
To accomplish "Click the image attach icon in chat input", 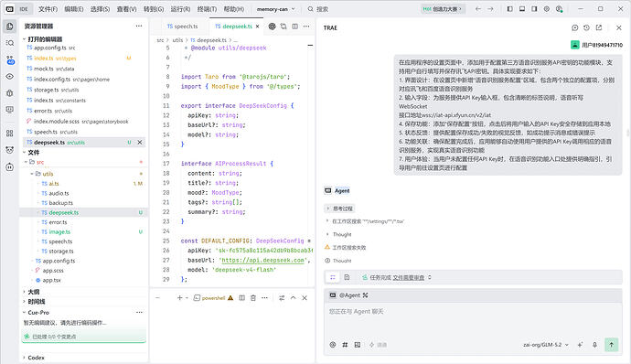I will (358, 345).
